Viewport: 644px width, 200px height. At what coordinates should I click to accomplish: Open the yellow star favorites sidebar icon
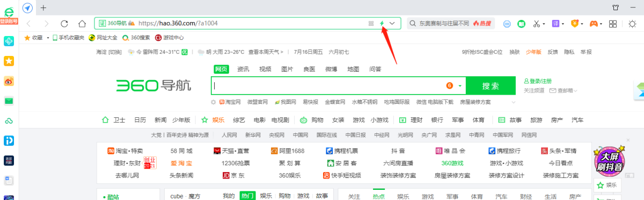tap(9, 61)
